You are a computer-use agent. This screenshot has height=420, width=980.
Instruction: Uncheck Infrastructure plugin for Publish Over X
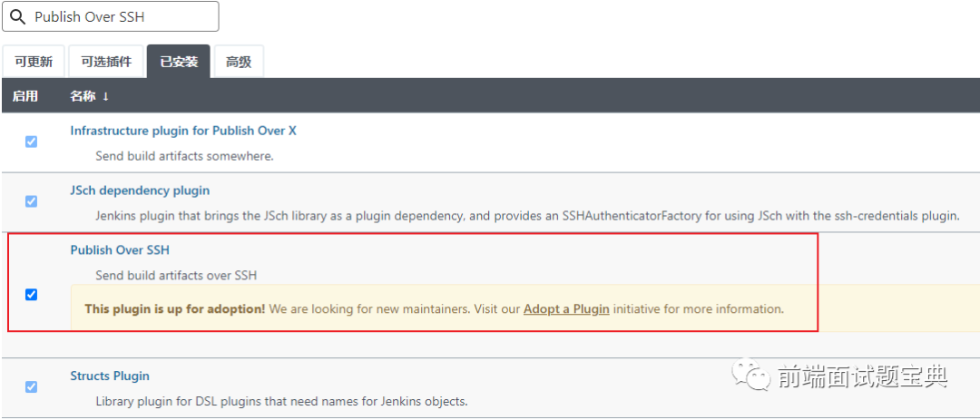tap(31, 142)
